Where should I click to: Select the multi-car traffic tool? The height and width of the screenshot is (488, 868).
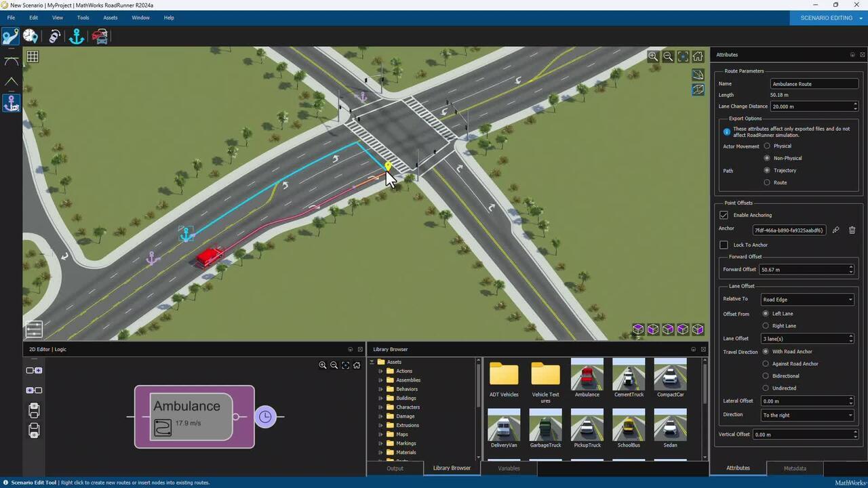click(x=100, y=37)
